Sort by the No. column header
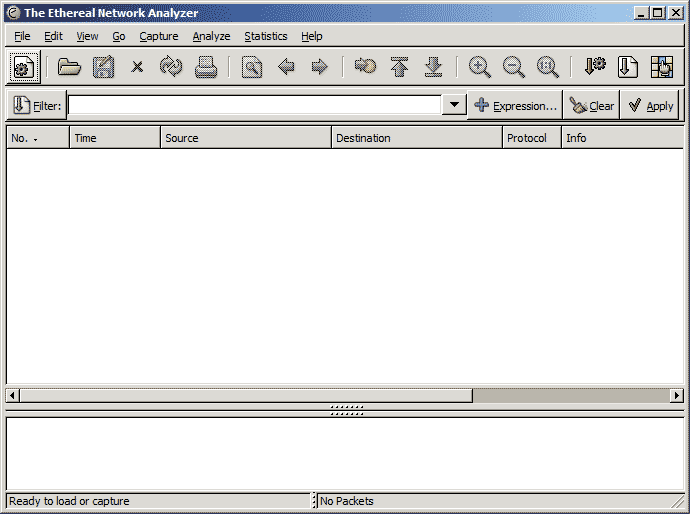The height and width of the screenshot is (514, 690). pos(38,138)
